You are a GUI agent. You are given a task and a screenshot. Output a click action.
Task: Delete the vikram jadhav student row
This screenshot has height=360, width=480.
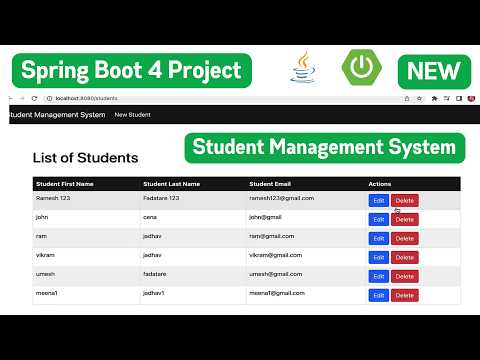pyautogui.click(x=405, y=257)
